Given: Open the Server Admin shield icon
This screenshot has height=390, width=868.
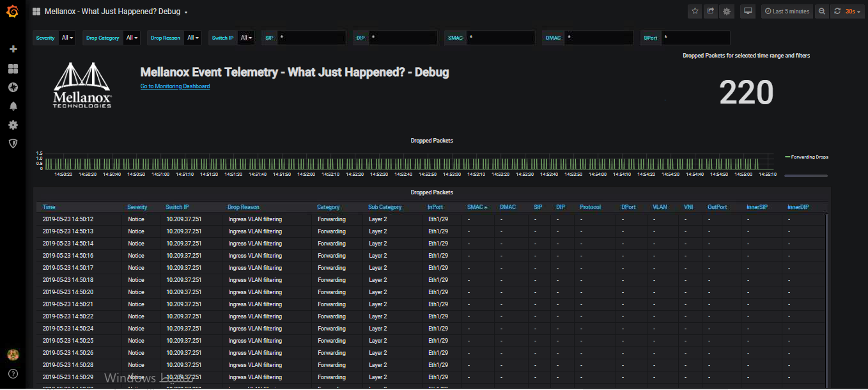Looking at the screenshot, I should 13,143.
